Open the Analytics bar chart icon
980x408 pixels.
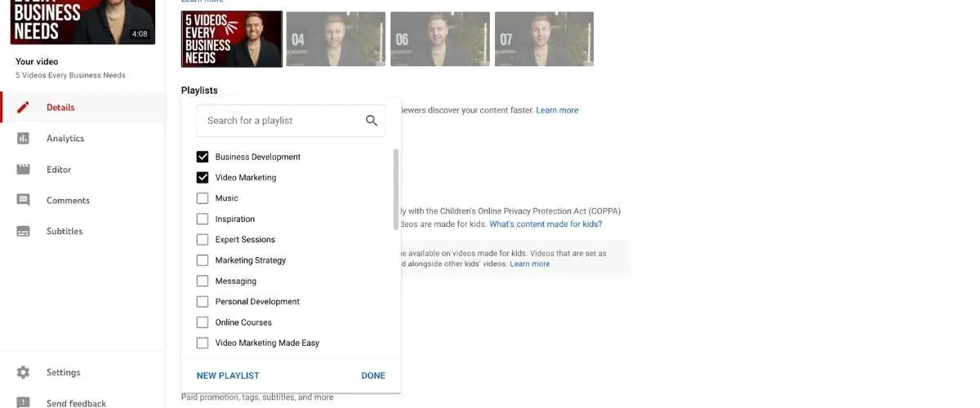(23, 138)
